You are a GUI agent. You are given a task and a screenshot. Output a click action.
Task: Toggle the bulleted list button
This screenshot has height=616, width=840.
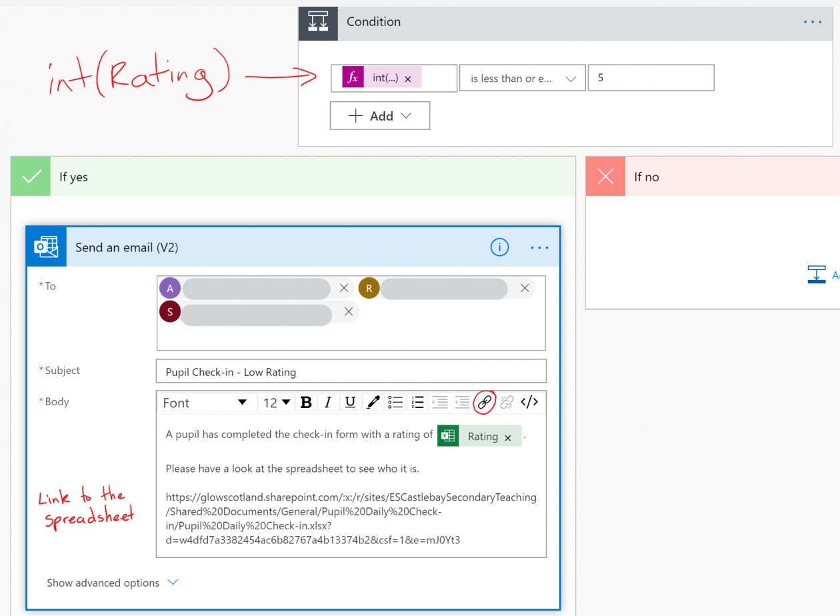(395, 402)
